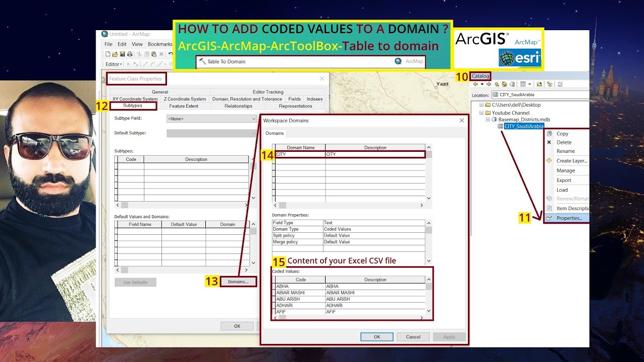Screen dimensions: 644x362
Task: Switch to the XY Coordinate System tab
Action: pos(135,99)
